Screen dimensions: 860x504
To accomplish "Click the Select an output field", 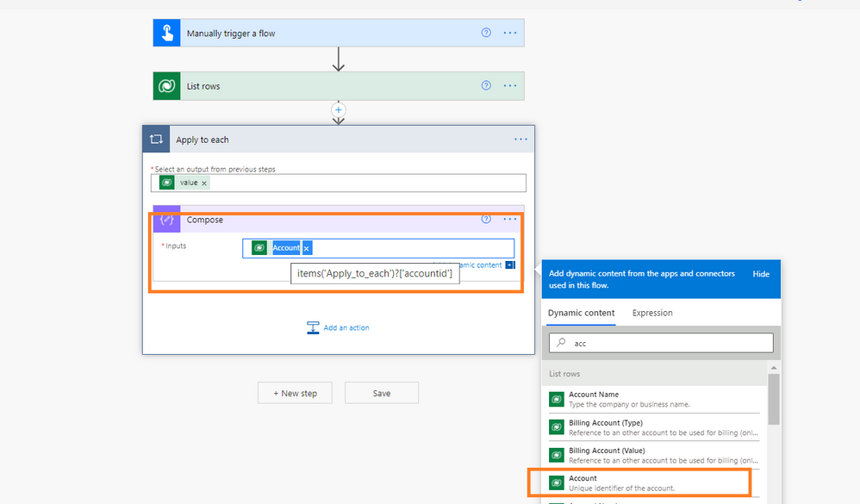I will click(x=339, y=183).
